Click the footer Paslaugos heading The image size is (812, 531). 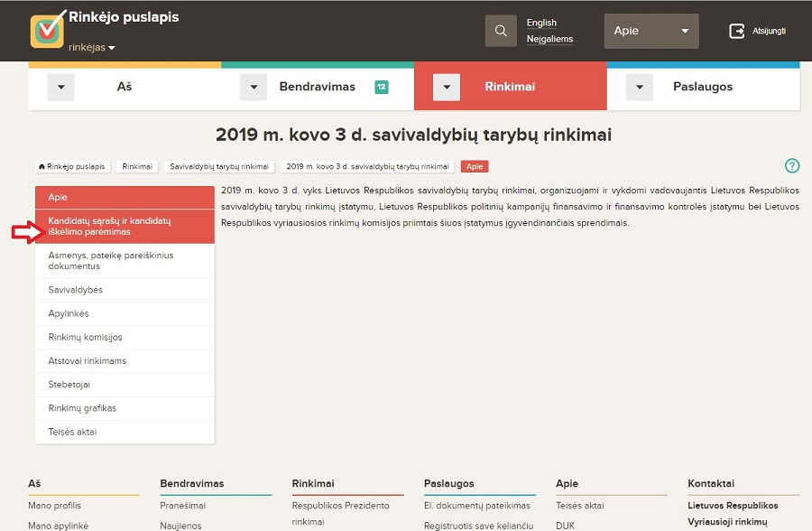point(449,483)
